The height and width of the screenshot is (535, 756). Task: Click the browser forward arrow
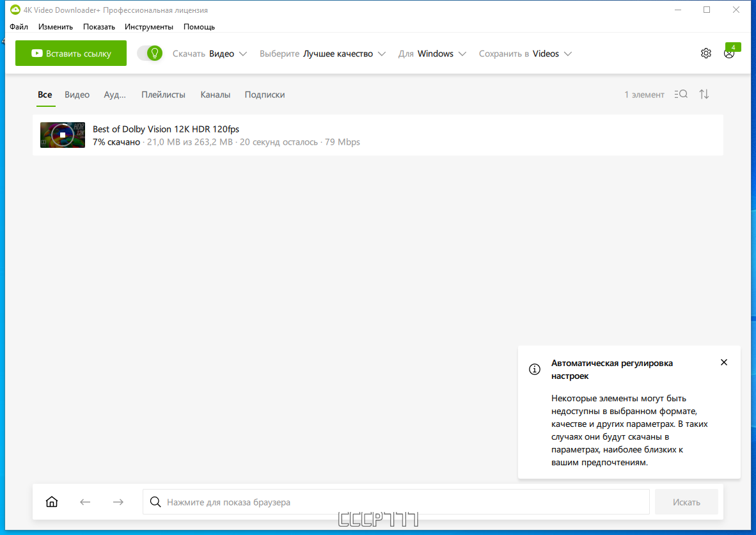(x=118, y=502)
